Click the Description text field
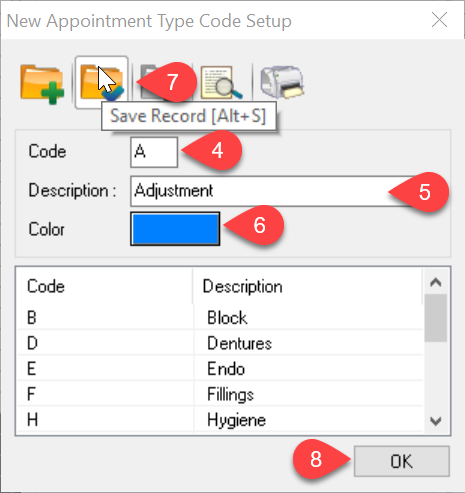The image size is (465, 493). tap(273, 191)
